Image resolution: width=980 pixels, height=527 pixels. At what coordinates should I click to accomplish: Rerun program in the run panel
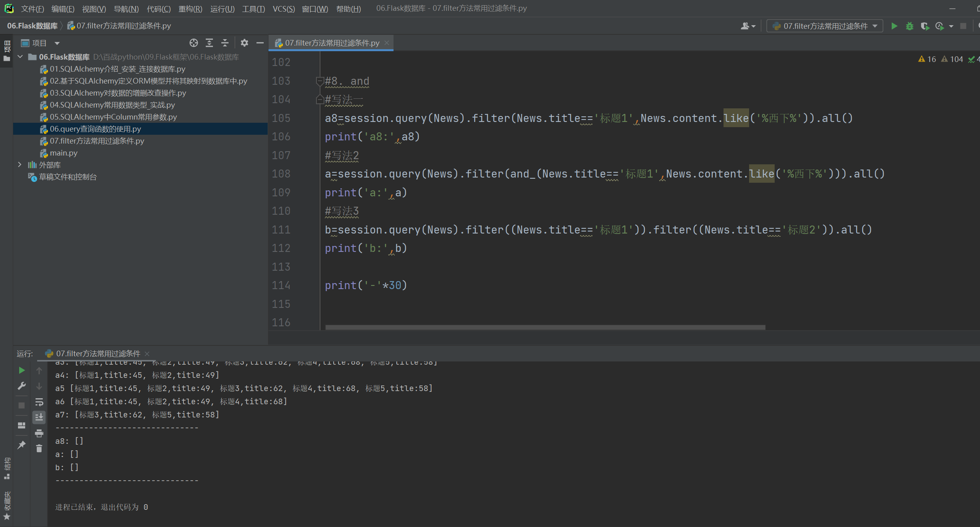pyautogui.click(x=22, y=370)
